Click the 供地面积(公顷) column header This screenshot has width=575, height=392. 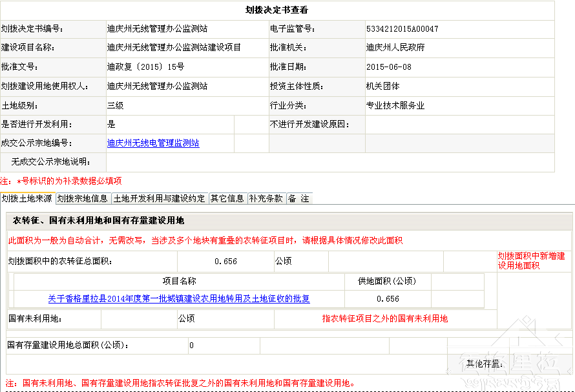[387, 281]
